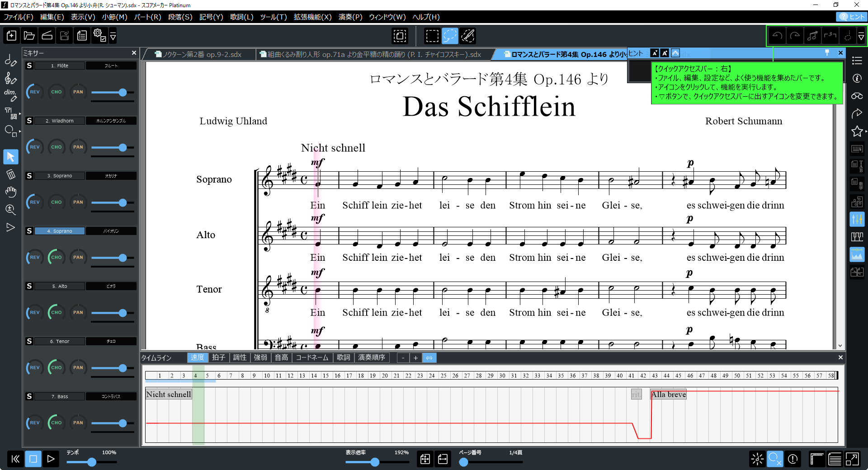Open the ファイル(F) menu

[x=19, y=17]
